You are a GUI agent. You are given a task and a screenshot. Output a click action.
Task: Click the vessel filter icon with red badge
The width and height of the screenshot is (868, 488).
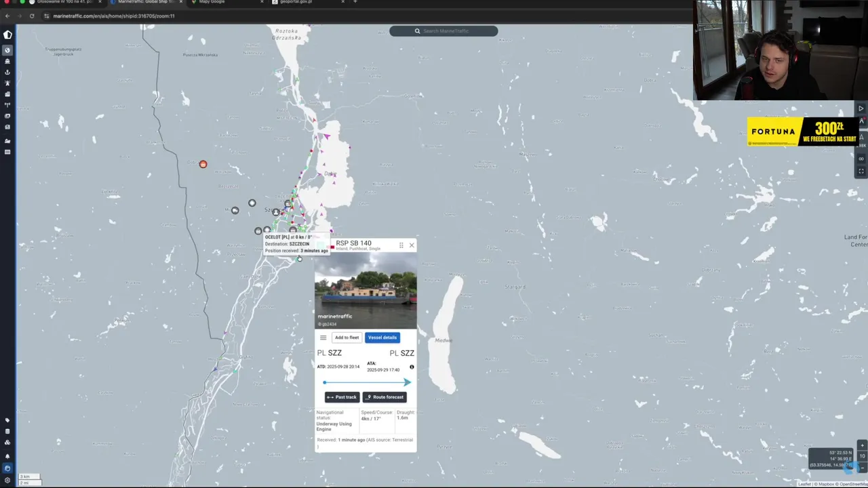point(862,121)
